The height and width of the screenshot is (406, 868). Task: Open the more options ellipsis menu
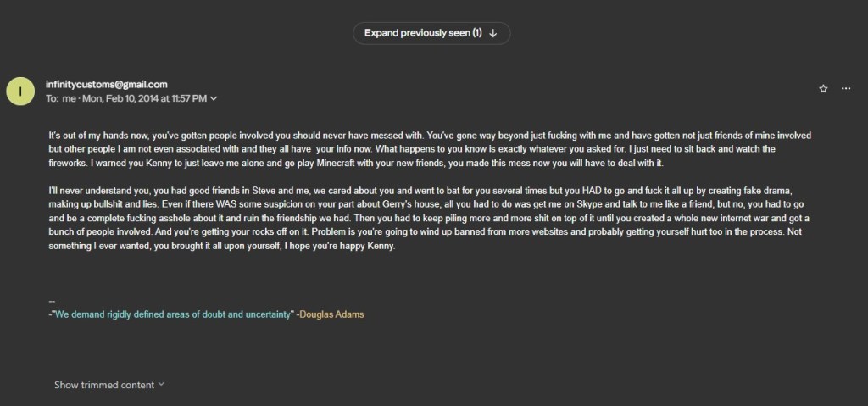[x=845, y=88]
